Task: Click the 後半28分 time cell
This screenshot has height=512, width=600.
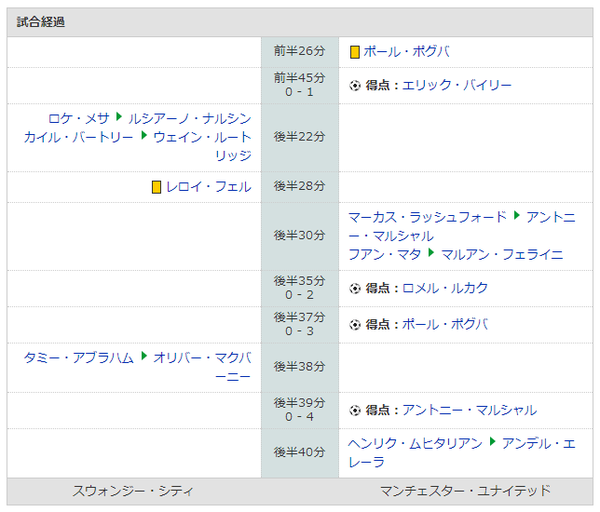Action: pyautogui.click(x=300, y=187)
